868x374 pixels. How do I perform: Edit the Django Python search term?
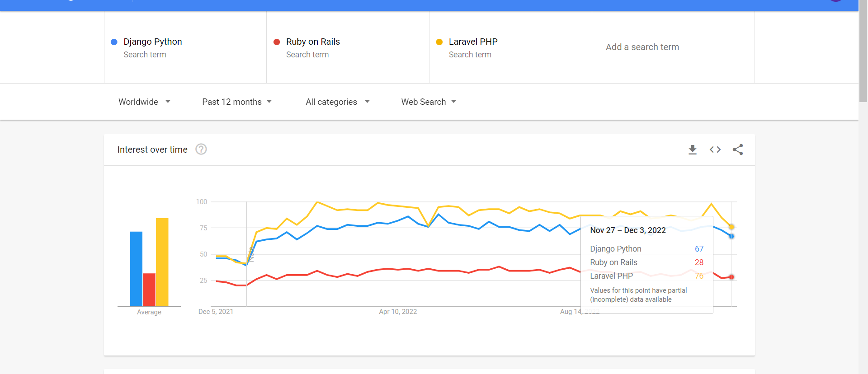click(153, 42)
